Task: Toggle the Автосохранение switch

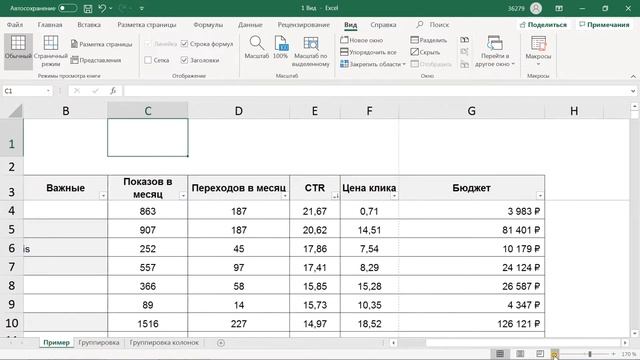Action: point(67,8)
